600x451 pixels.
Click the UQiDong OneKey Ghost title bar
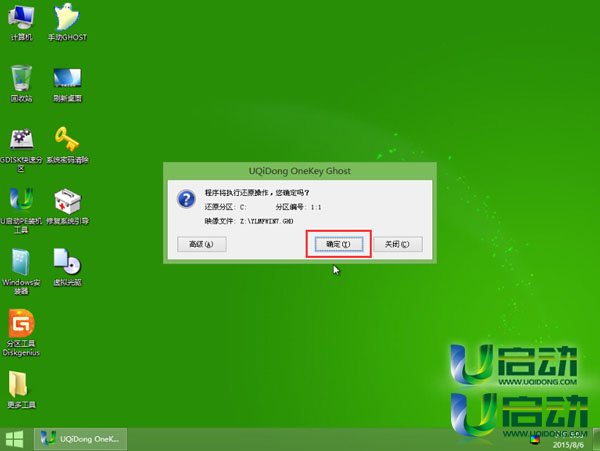point(300,171)
